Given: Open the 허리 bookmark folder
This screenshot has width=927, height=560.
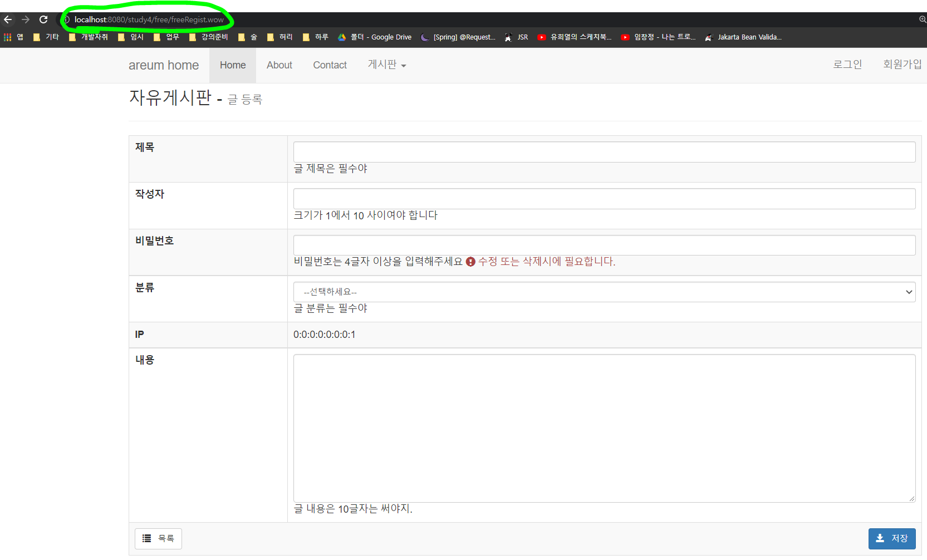Looking at the screenshot, I should [280, 37].
